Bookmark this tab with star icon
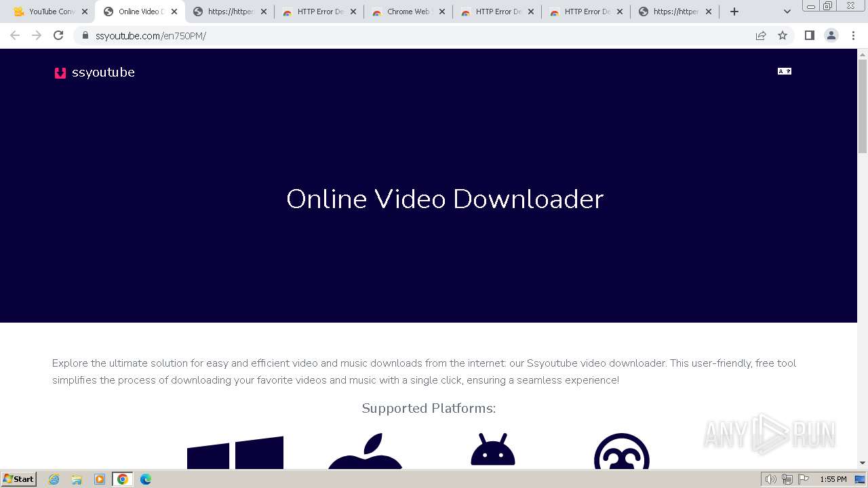Viewport: 868px width, 488px height. (x=783, y=35)
